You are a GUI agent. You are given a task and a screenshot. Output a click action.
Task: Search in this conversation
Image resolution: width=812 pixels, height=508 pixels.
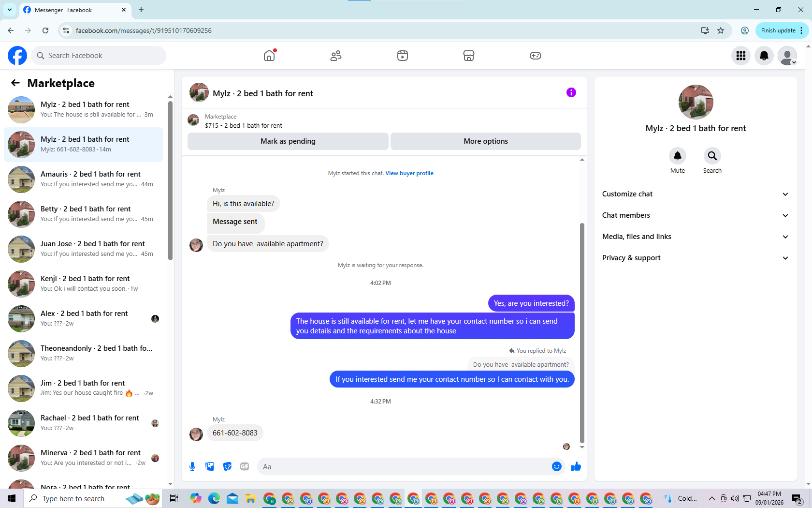(x=712, y=156)
